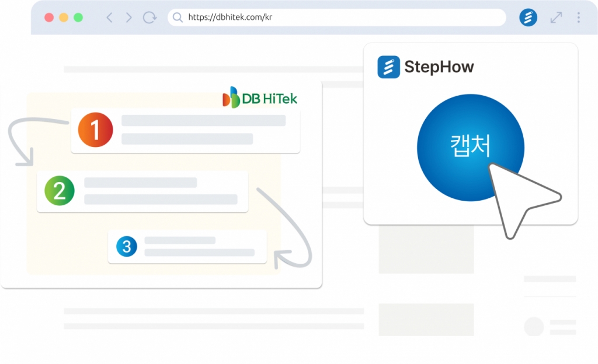Reload the page with refresh icon
Image resolution: width=598 pixels, height=364 pixels.
(149, 17)
